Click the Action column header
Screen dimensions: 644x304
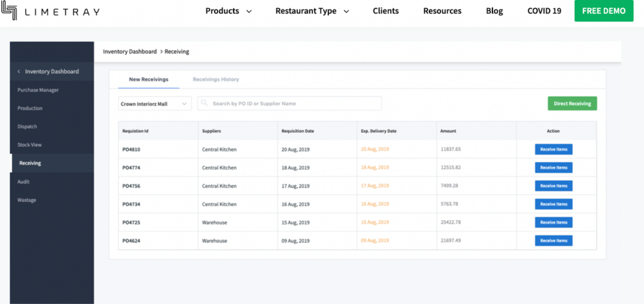[x=553, y=131]
